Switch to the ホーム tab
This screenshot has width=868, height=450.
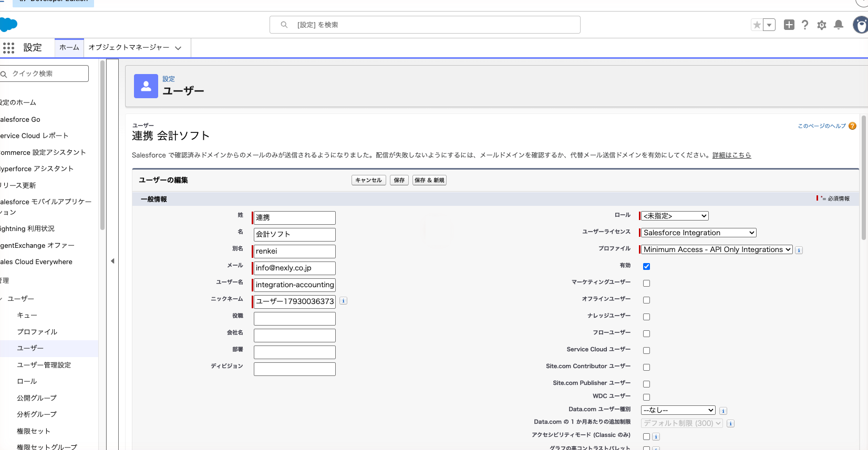pos(69,47)
